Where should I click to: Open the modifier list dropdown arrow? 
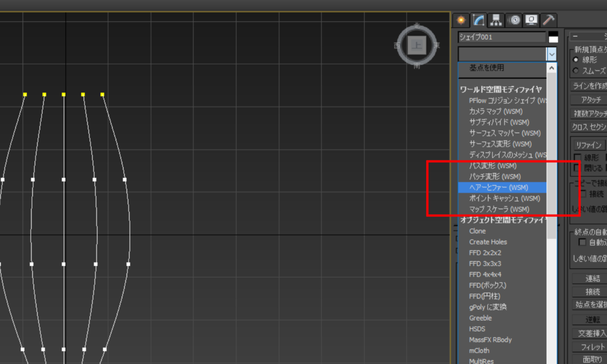pos(552,54)
